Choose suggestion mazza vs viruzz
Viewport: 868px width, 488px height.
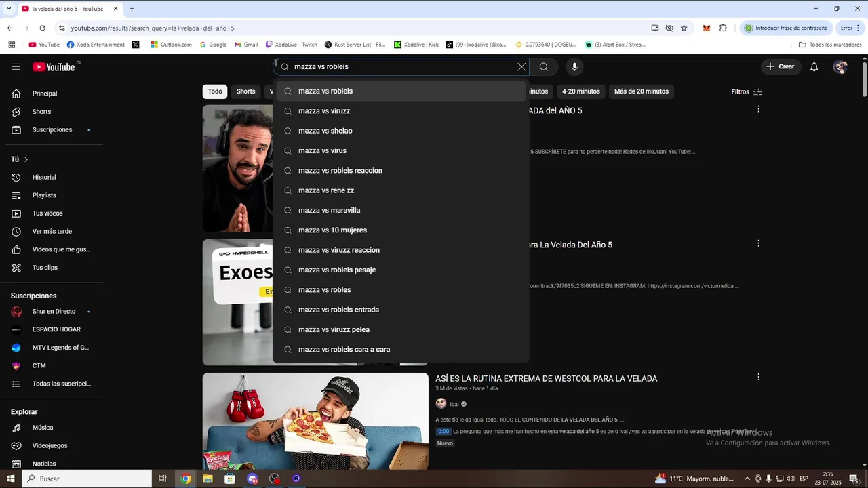coord(401,110)
